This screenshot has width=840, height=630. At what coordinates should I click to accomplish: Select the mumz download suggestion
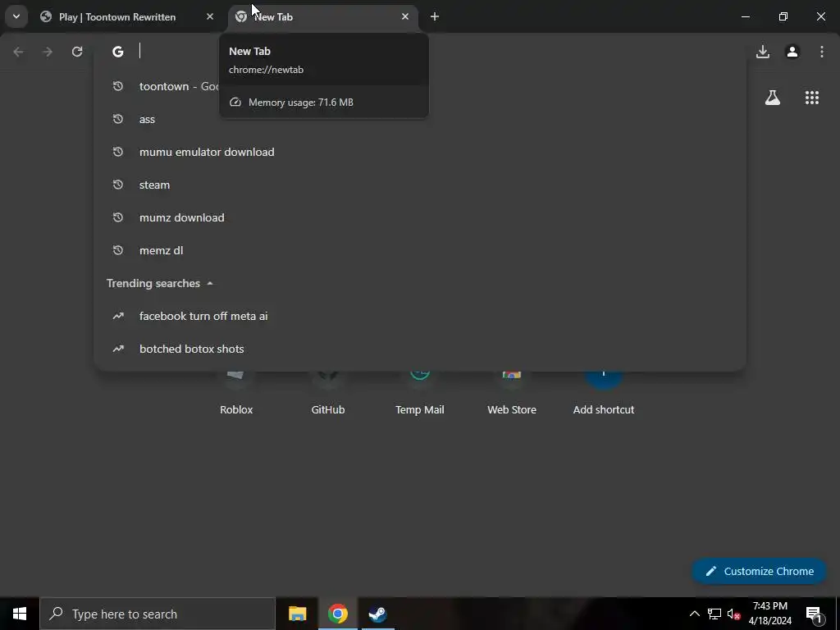(x=420, y=217)
